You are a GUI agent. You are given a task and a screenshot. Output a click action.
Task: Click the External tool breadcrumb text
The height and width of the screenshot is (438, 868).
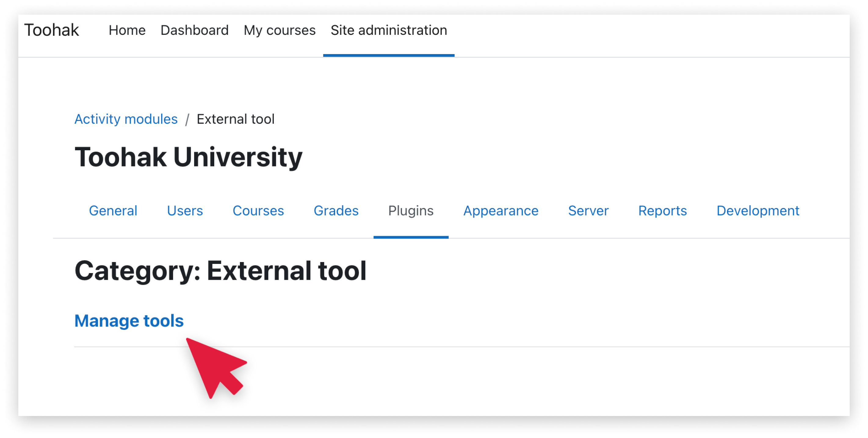pos(235,119)
